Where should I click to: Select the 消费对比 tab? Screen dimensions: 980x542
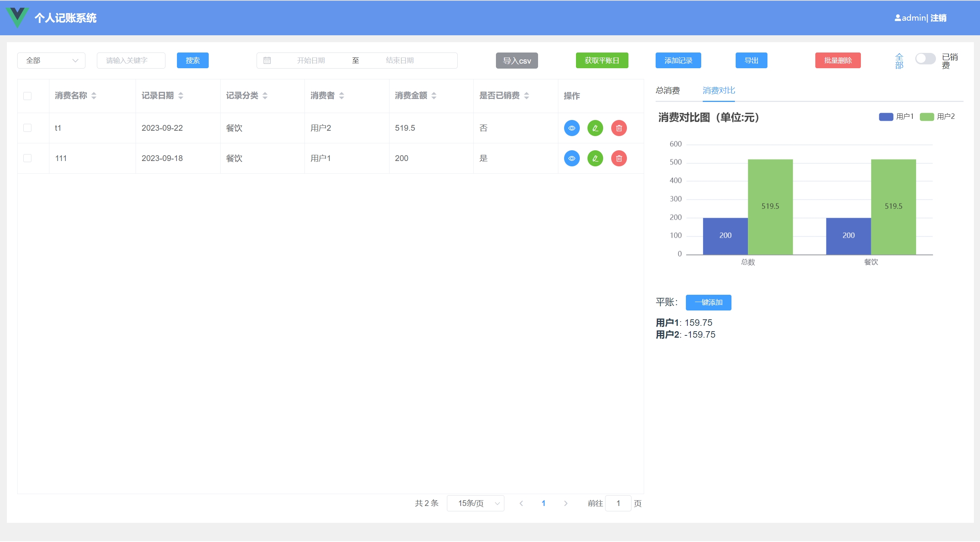[718, 90]
